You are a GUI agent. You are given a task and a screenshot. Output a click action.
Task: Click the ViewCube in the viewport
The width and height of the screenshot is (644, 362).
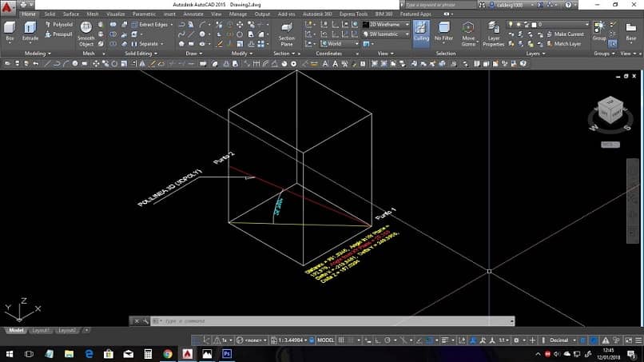[x=610, y=110]
